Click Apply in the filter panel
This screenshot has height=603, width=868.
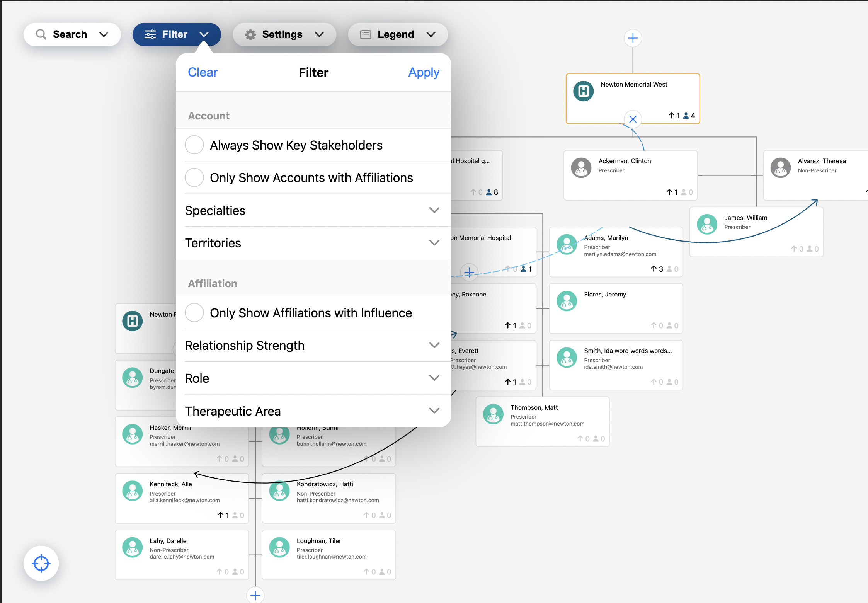coord(424,72)
